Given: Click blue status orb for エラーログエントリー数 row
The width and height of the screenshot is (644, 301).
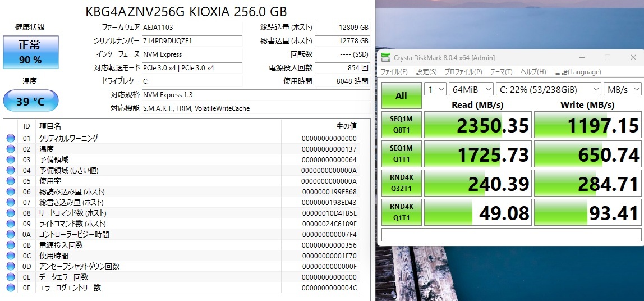Looking at the screenshot, I should [x=11, y=288].
